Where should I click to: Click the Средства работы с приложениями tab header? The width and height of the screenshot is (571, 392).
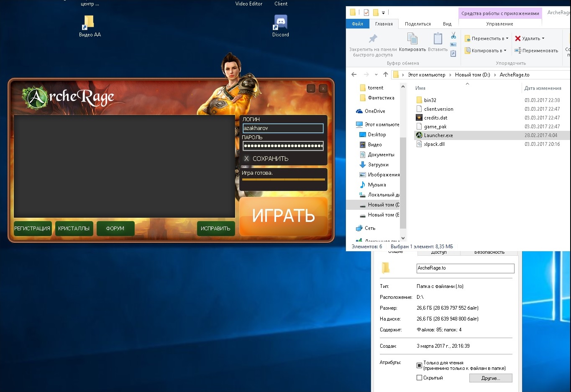tap(500, 13)
